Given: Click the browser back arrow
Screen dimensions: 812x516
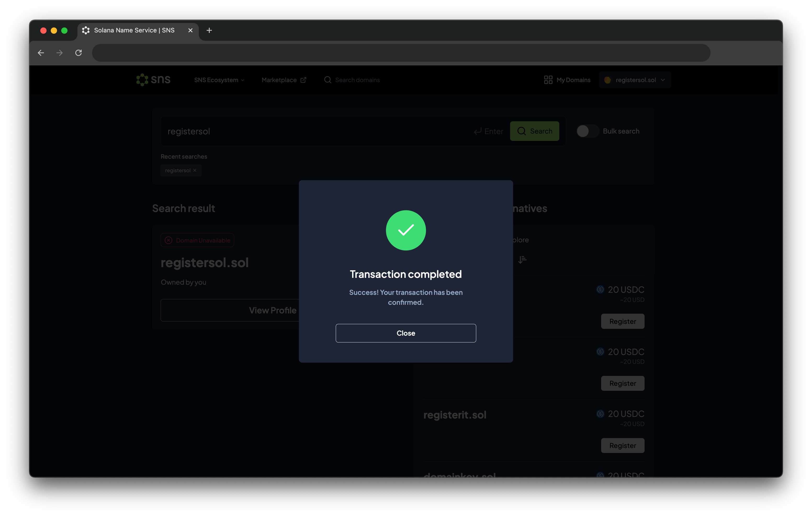Looking at the screenshot, I should pos(41,53).
